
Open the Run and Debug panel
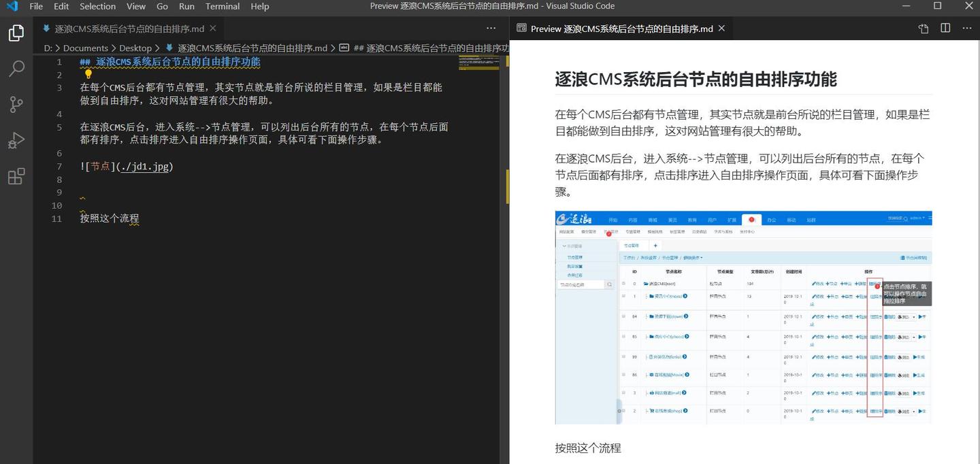coord(16,140)
